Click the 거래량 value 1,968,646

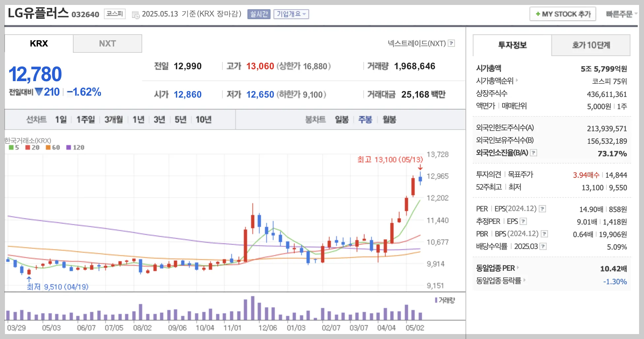tap(415, 66)
